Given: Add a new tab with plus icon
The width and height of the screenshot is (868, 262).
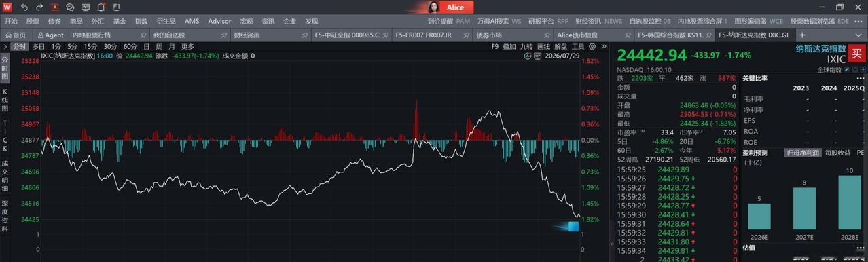Looking at the screenshot, I should (x=802, y=35).
